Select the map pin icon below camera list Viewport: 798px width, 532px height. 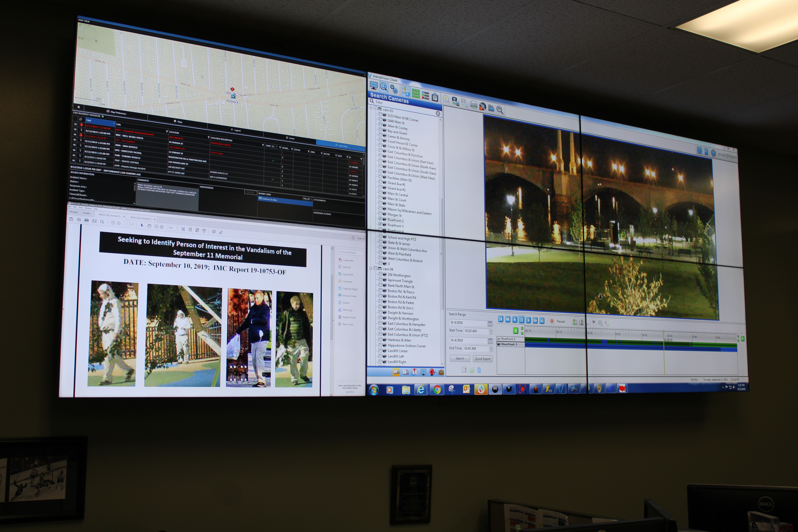414,372
